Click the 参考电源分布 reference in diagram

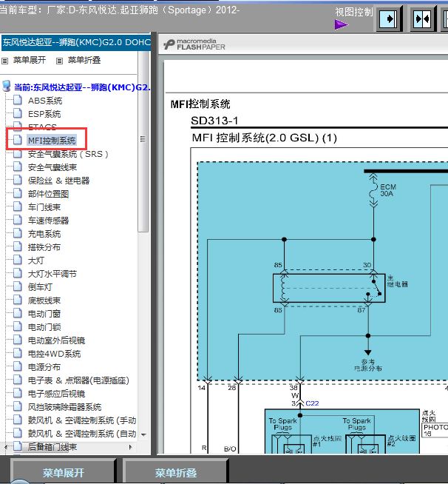368,365
